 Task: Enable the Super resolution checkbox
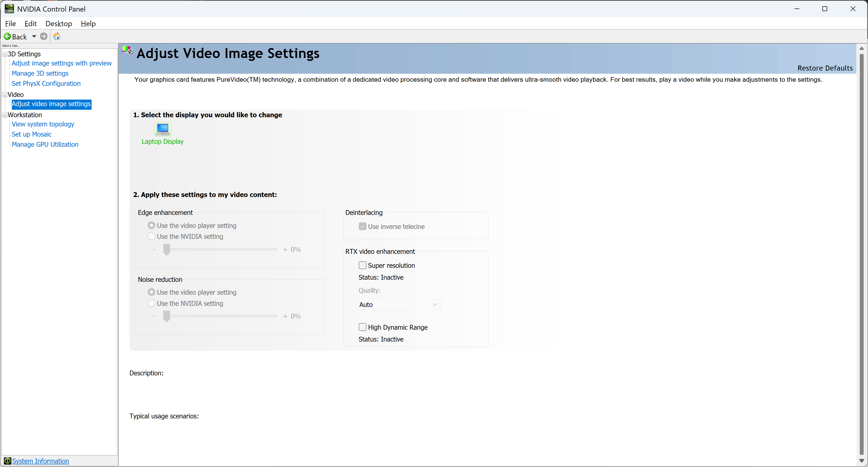click(363, 265)
